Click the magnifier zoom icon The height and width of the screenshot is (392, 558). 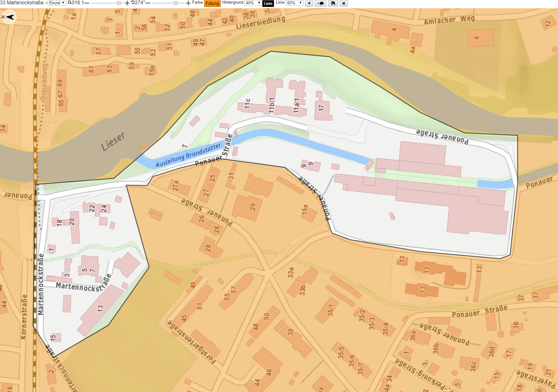coord(70,3)
